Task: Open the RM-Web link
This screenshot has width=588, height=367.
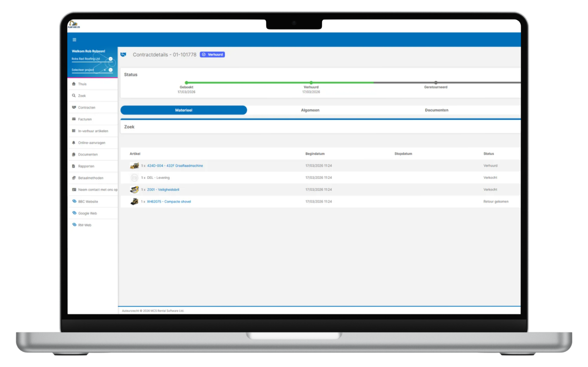Action: tap(84, 225)
